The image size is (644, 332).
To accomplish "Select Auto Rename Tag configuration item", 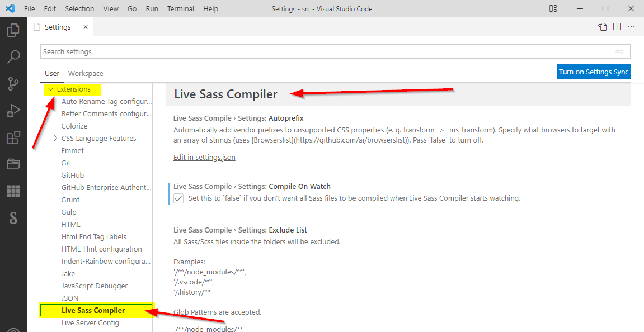I will 106,101.
